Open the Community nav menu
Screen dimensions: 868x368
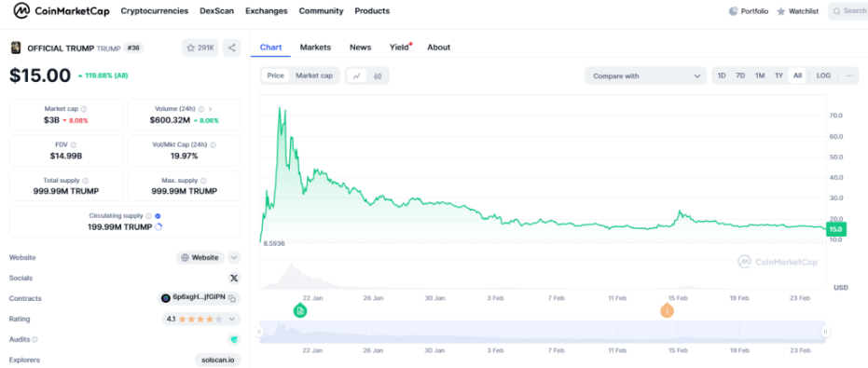click(321, 11)
